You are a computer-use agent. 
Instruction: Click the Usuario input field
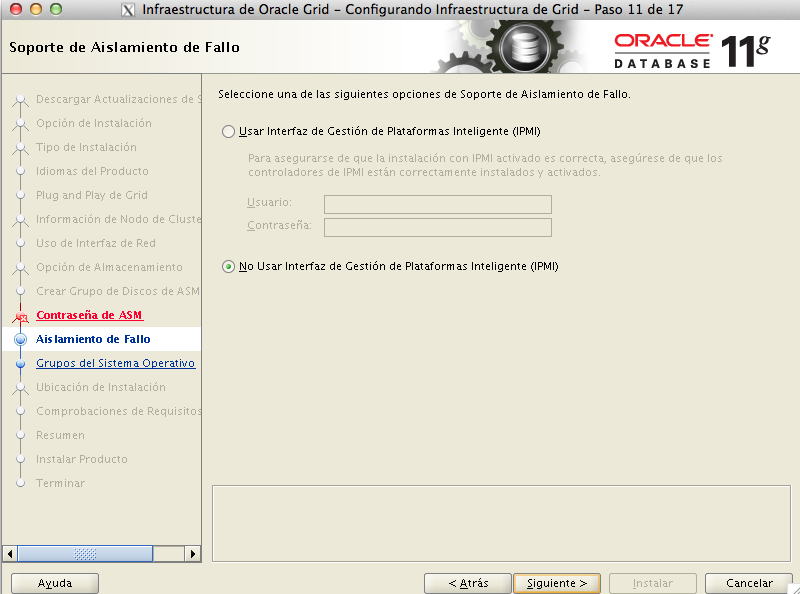(438, 204)
